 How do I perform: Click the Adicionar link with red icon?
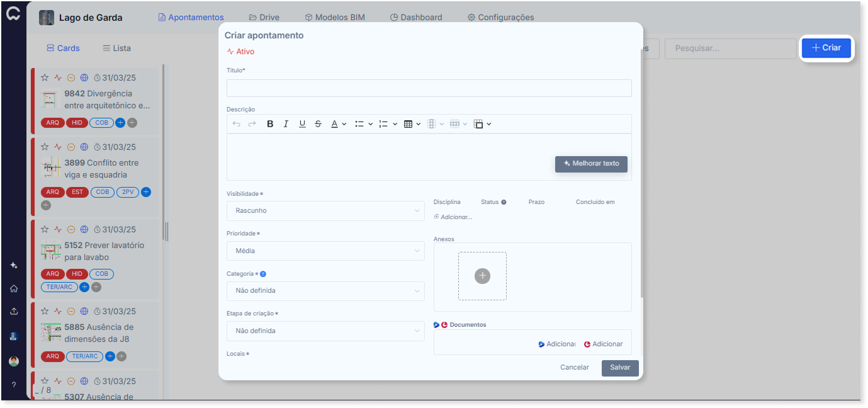[604, 344]
